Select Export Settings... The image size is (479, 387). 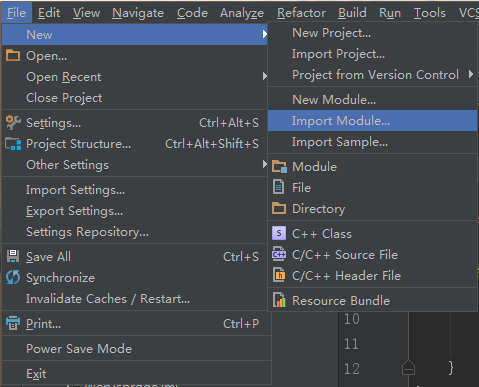135,211
